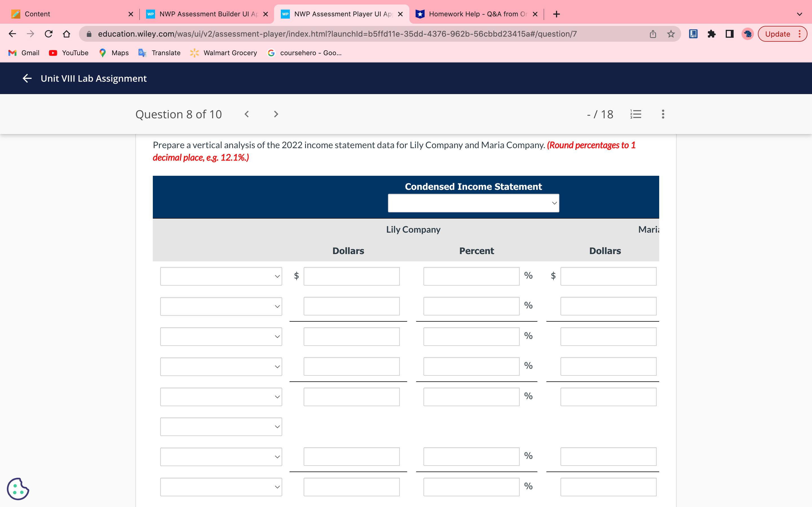This screenshot has width=812, height=507.
Task: Open the question list icon next to score
Action: pos(636,114)
